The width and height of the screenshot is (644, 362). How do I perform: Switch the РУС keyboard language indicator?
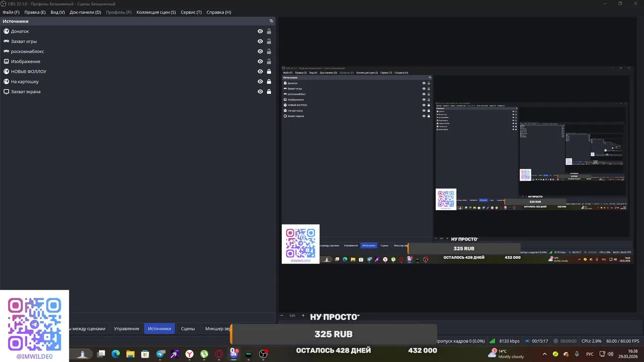click(x=590, y=354)
